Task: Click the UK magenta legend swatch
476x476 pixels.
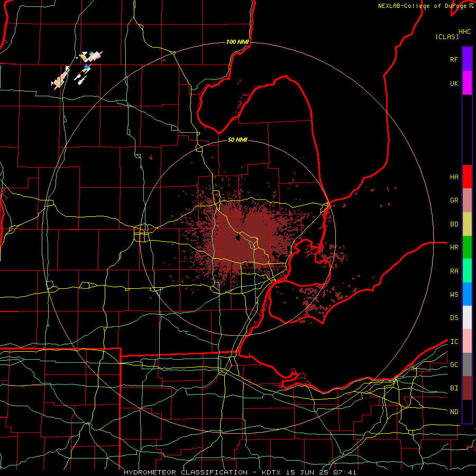Action: click(467, 83)
